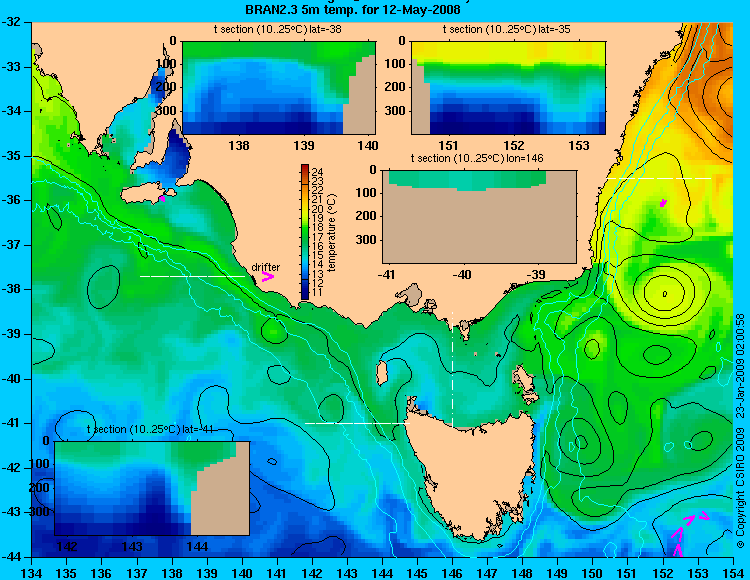Open the lon=146 temperature section inset plot

tap(479, 217)
